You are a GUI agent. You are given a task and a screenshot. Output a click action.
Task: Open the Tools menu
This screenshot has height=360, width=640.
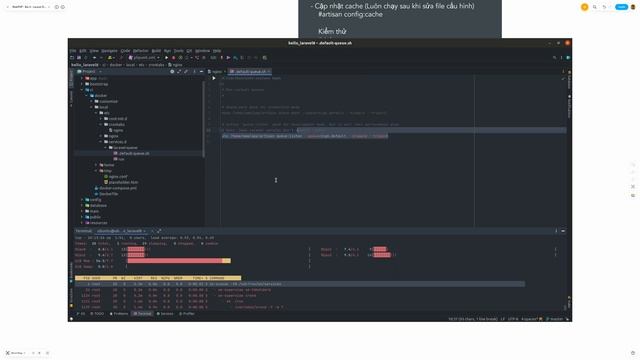[179, 51]
